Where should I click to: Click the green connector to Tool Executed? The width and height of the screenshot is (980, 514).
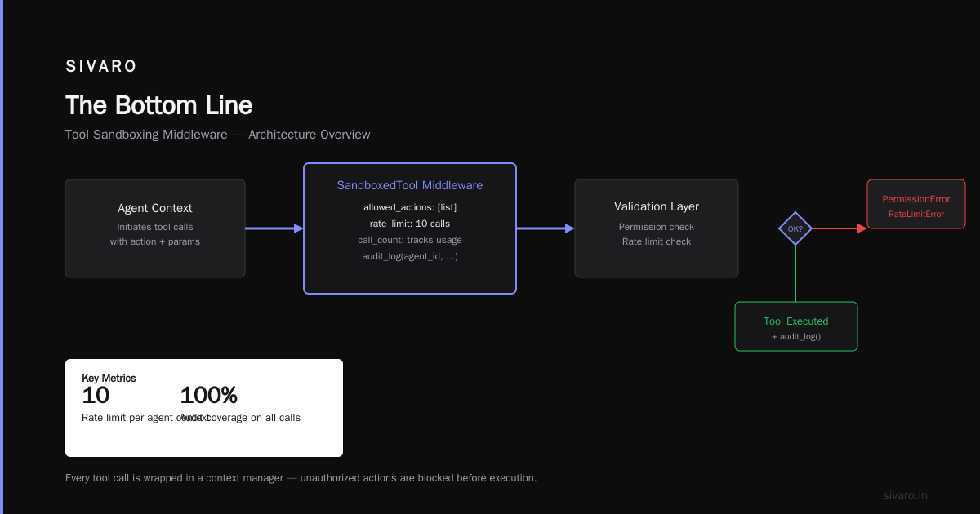795,273
